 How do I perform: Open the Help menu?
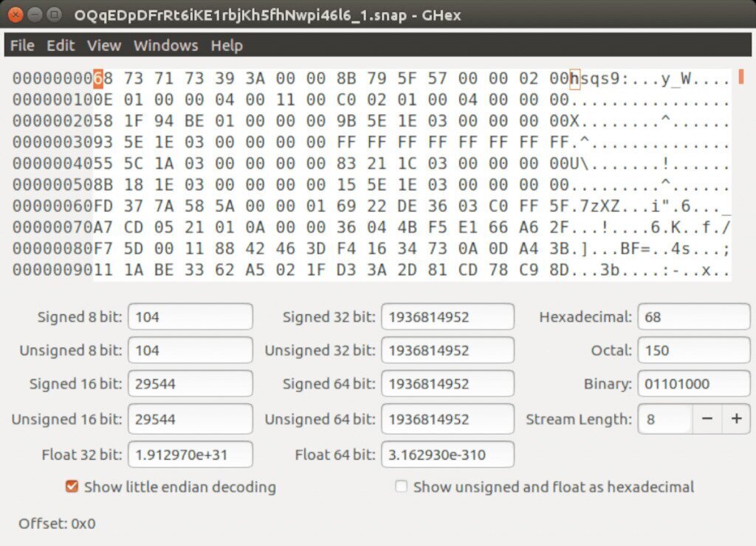tap(226, 46)
